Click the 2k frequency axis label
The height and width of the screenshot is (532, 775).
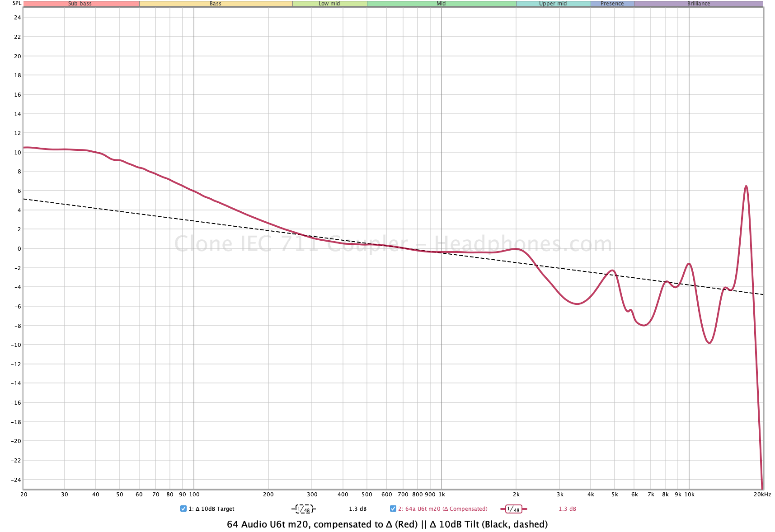[x=516, y=495]
